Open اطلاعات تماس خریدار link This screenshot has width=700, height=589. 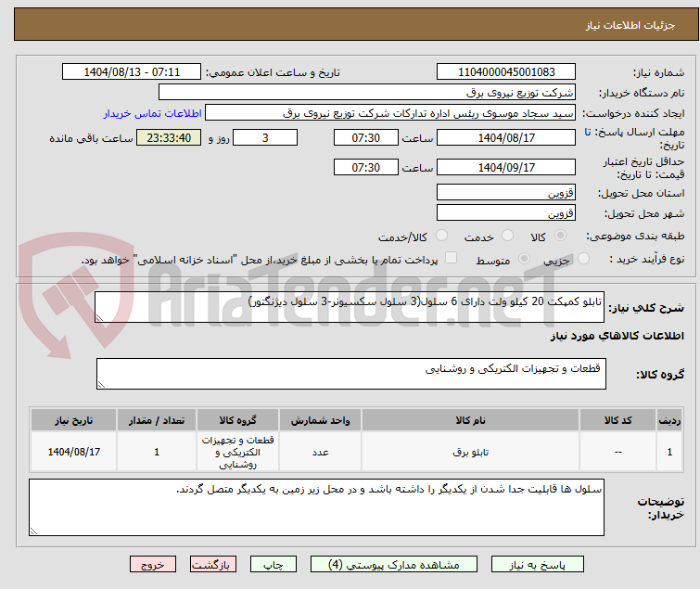pyautogui.click(x=153, y=113)
